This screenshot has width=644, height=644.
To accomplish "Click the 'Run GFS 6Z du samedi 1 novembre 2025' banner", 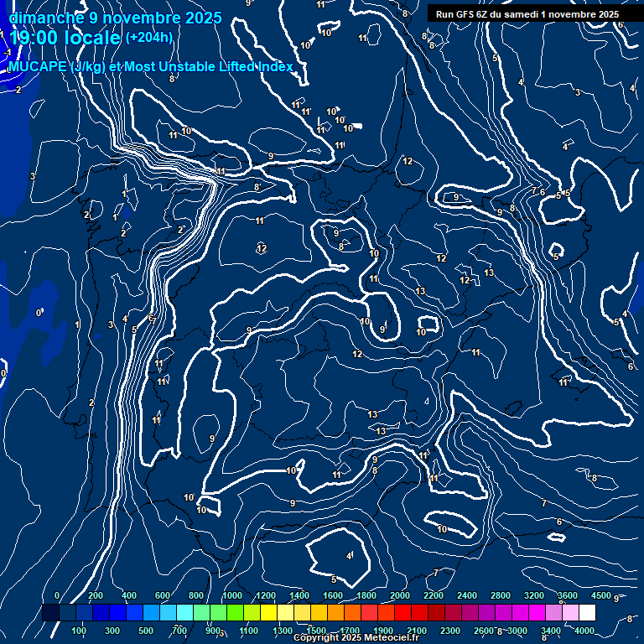I will (x=527, y=14).
